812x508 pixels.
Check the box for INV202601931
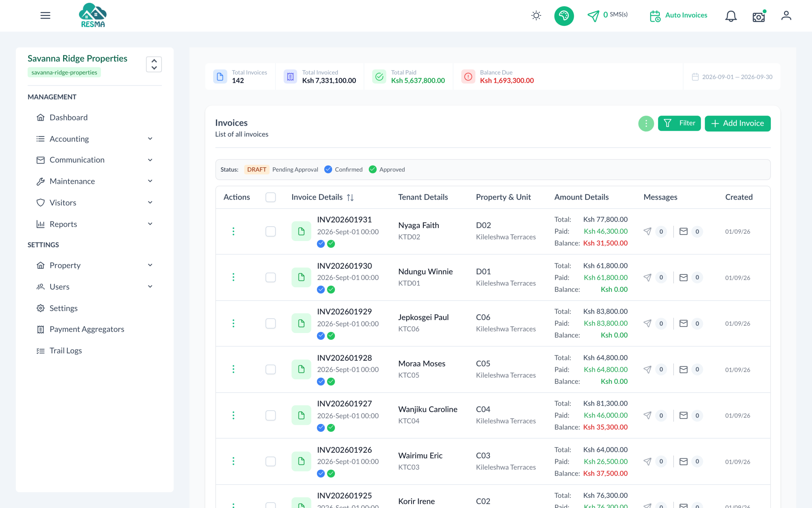(271, 231)
